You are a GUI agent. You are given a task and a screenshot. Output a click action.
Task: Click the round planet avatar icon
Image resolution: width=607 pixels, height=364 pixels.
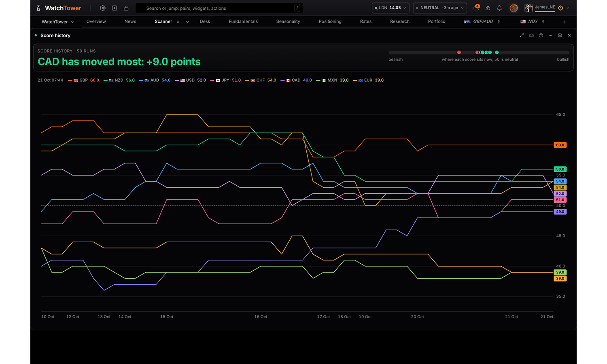514,8
